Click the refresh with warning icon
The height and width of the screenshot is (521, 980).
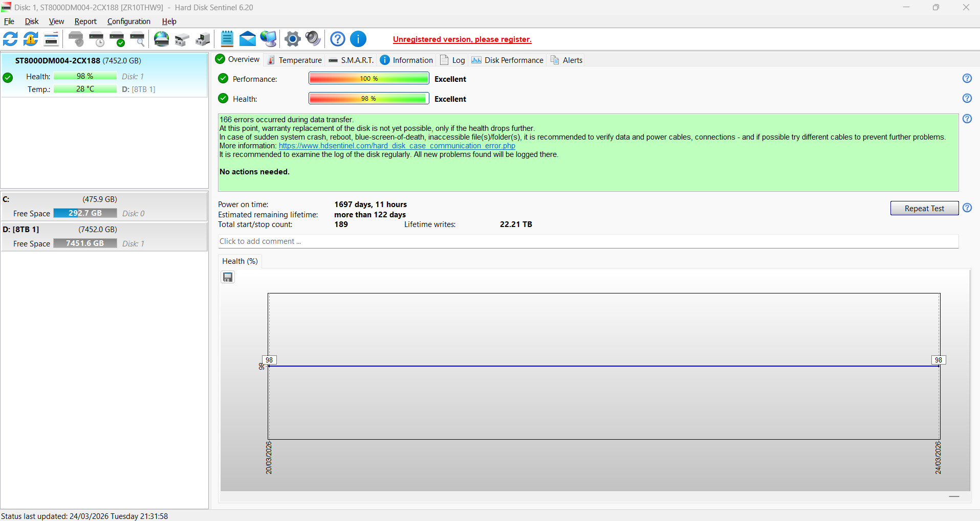[x=31, y=39]
